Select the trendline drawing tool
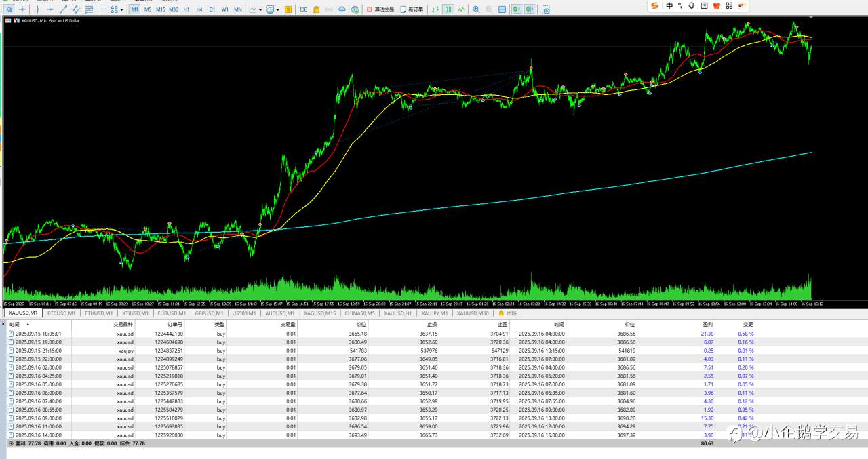Screen dimensions: 868x459 click(x=63, y=9)
